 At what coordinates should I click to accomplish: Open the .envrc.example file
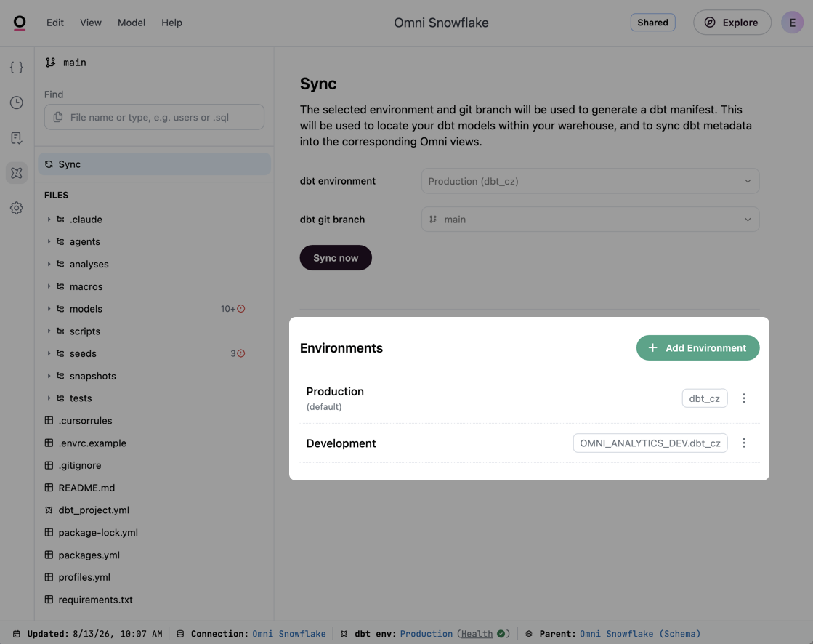(92, 443)
